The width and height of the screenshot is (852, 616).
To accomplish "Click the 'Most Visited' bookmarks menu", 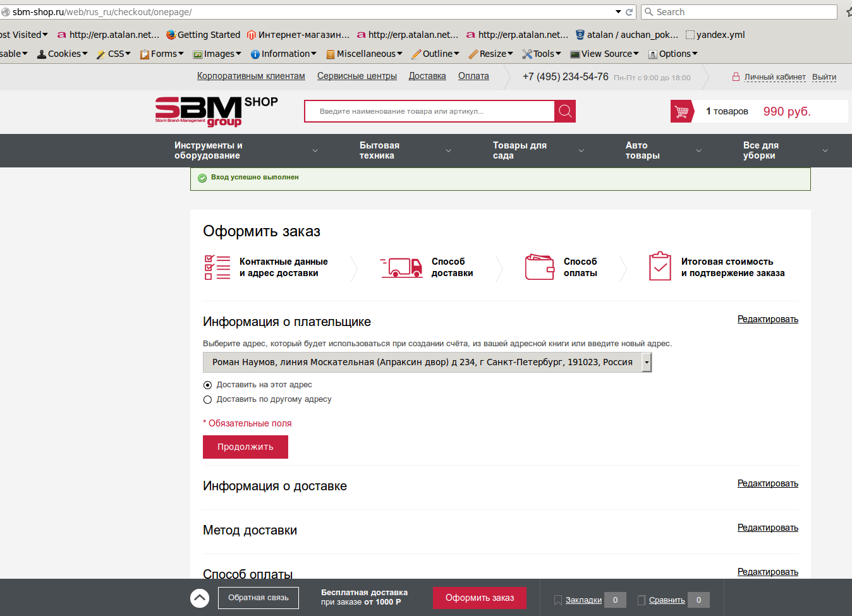I will [x=23, y=35].
